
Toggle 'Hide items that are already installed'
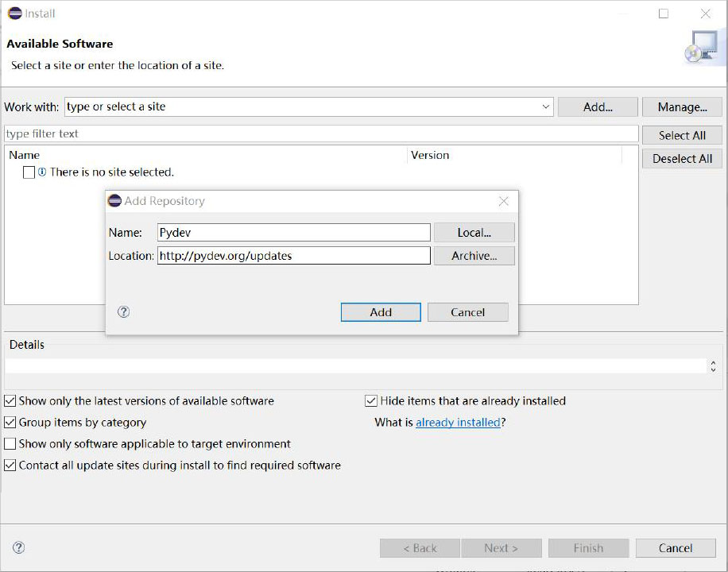coord(371,401)
